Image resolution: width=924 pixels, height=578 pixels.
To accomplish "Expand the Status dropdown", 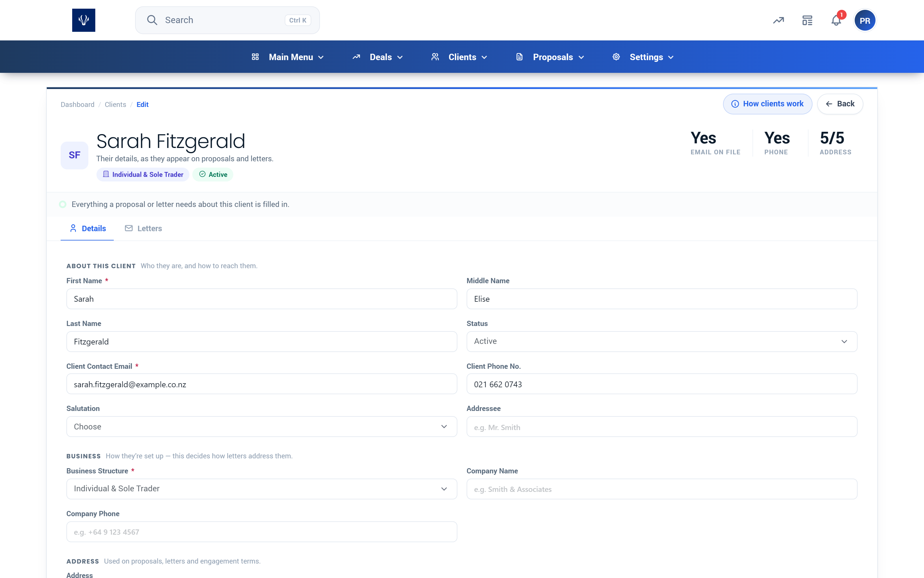I will tap(662, 341).
